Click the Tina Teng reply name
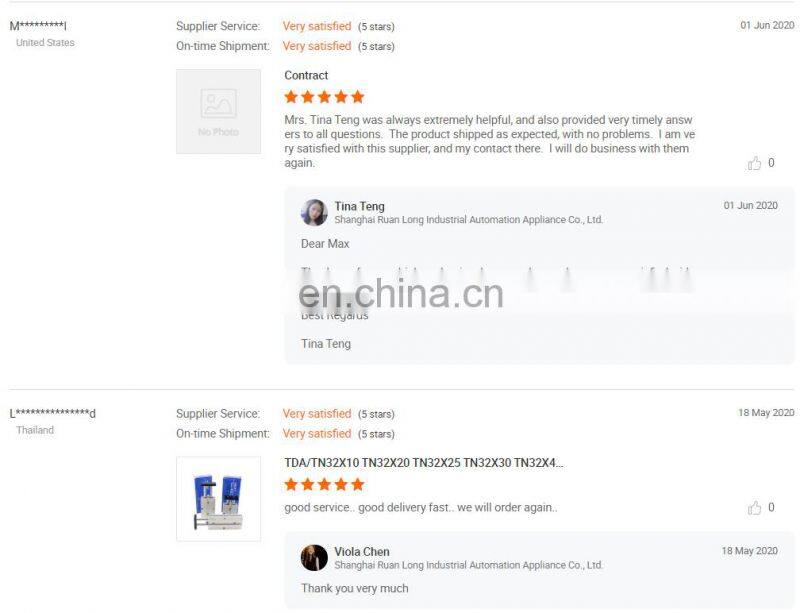Screen dimensions: 800x613 (360, 206)
